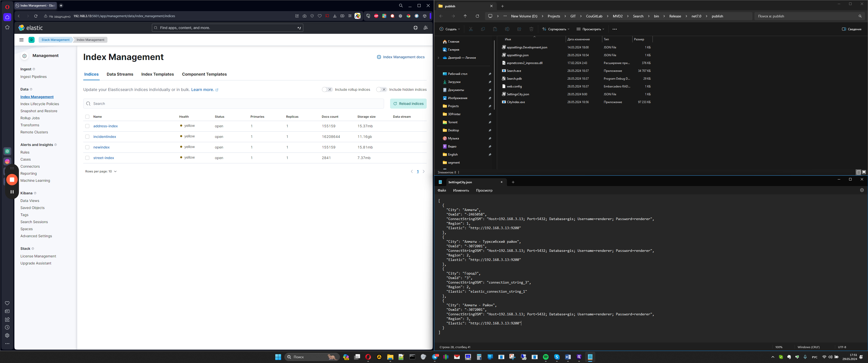Open the address-index link

pos(105,126)
